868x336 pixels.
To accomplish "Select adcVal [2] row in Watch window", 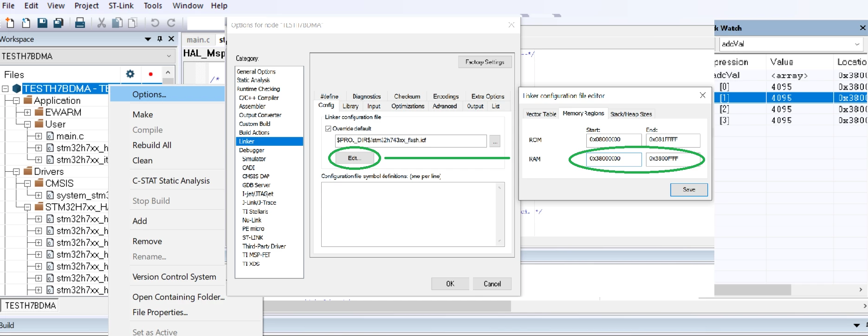I will tap(791, 110).
